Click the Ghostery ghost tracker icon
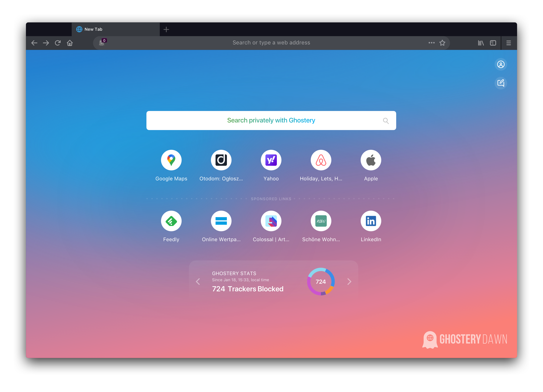543x392 pixels. 102,43
